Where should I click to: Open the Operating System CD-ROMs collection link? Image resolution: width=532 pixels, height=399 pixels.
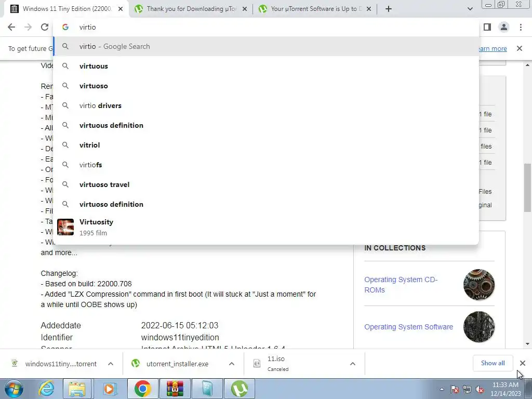coord(401,285)
